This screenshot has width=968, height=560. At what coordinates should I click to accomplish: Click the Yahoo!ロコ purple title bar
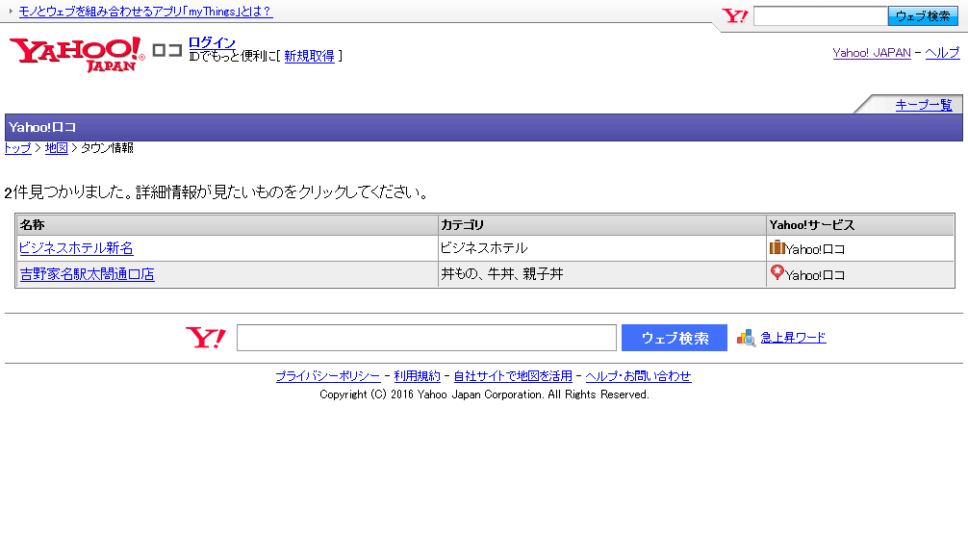click(484, 127)
